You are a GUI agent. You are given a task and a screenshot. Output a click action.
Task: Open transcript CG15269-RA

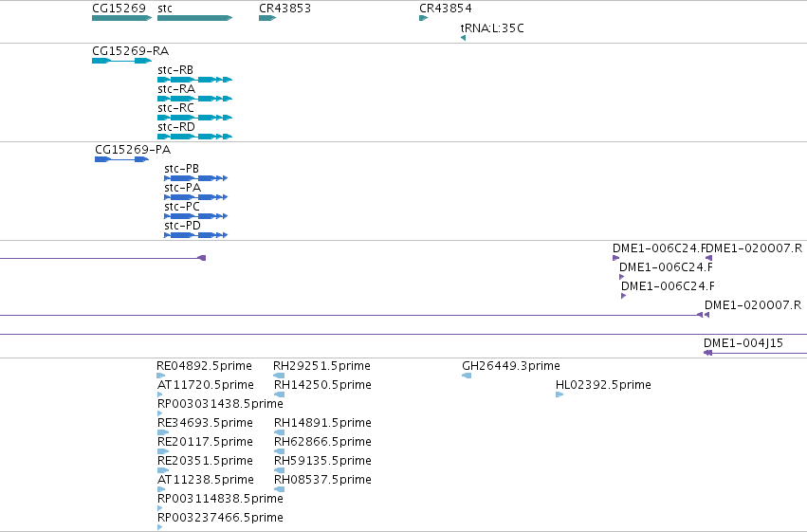122,61
